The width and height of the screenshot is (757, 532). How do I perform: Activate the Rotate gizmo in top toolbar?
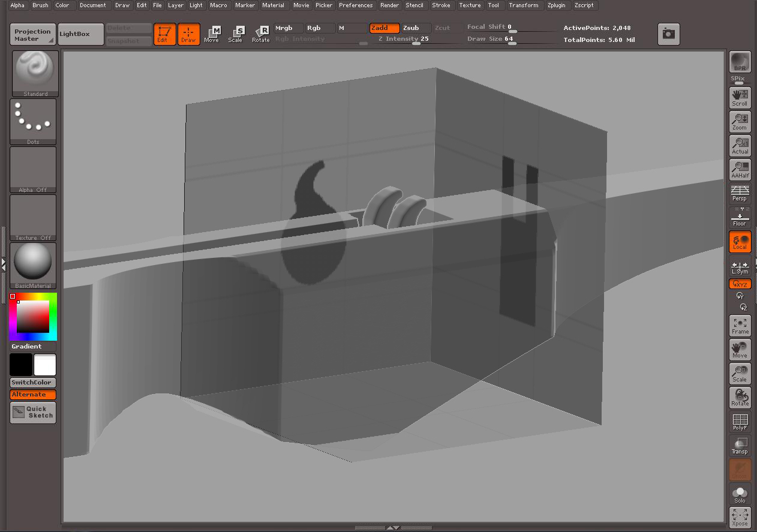tap(261, 34)
